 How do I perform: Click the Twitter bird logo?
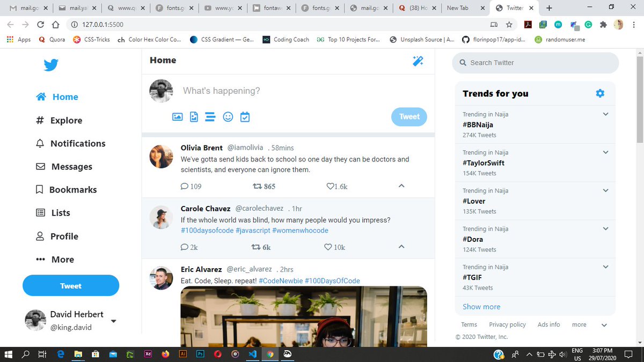[x=51, y=65]
